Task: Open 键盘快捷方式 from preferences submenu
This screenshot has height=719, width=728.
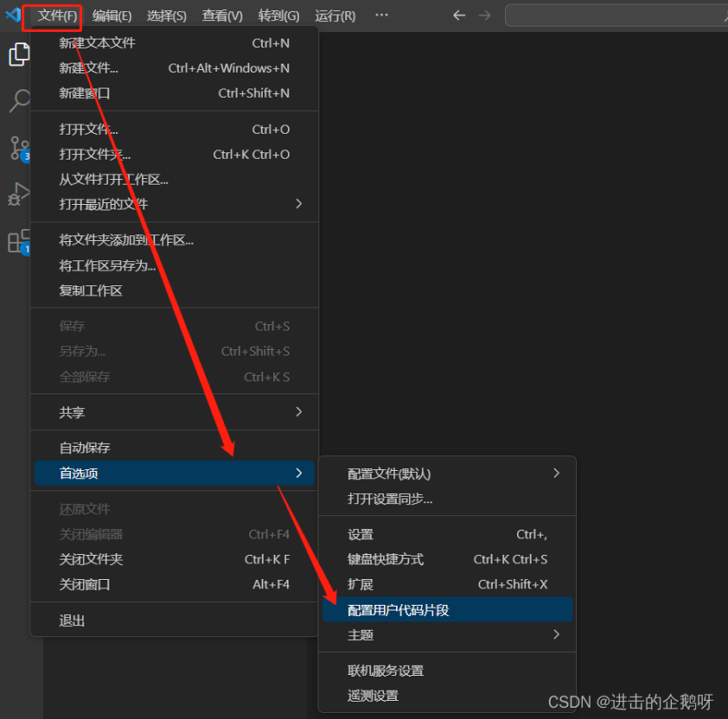Action: pyautogui.click(x=447, y=559)
